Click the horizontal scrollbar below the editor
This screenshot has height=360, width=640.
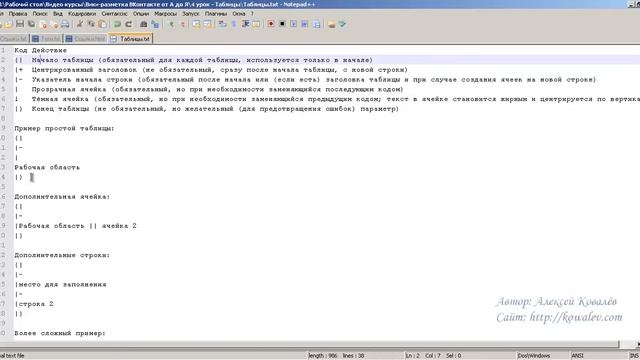310,344
